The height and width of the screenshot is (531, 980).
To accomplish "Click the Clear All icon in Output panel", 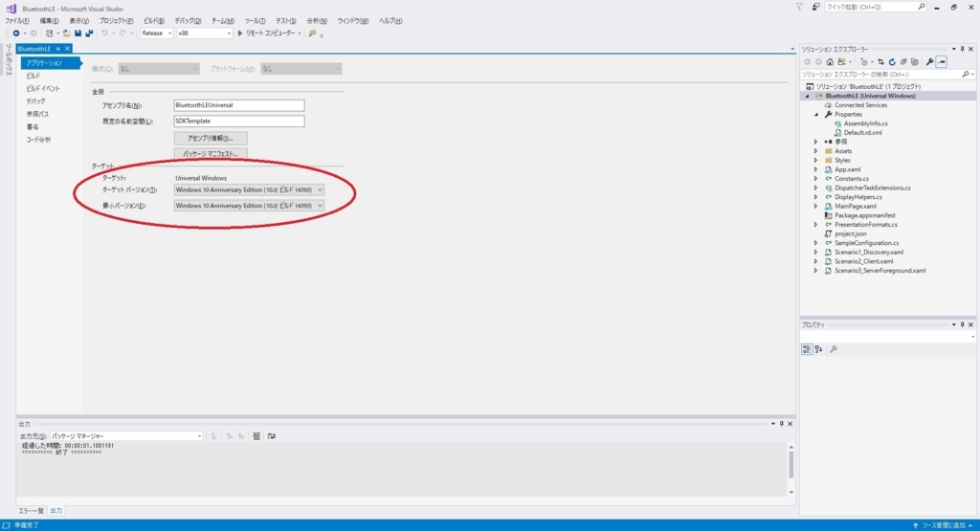I will tap(256, 436).
